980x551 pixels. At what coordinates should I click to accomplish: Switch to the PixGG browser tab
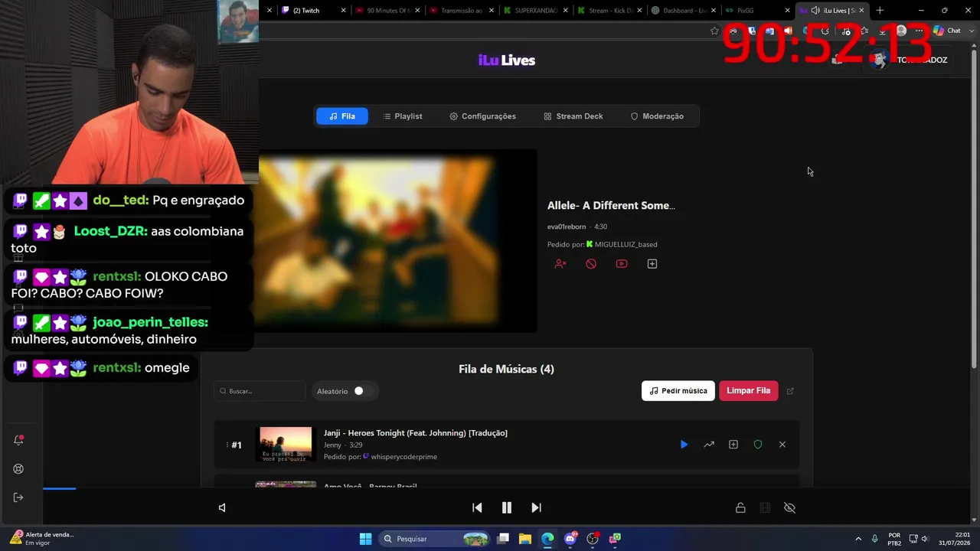tap(757, 11)
